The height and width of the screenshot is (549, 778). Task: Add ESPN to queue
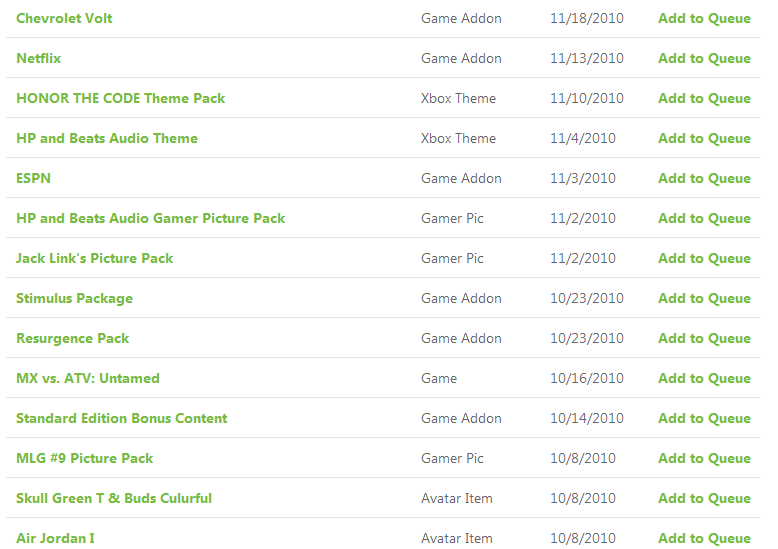[704, 178]
